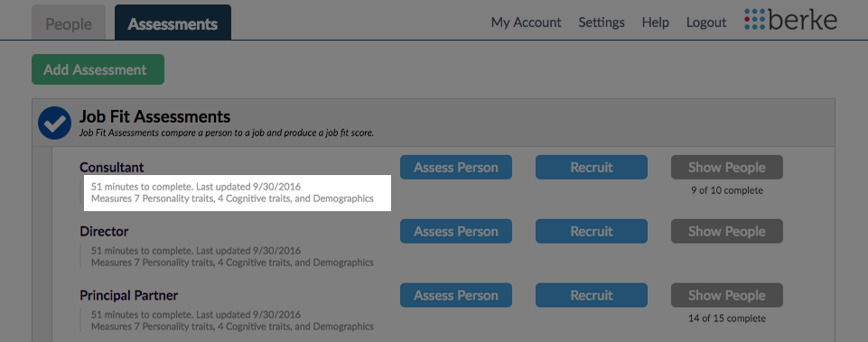Click the Add Assessment button
This screenshot has height=342, width=868.
98,69
